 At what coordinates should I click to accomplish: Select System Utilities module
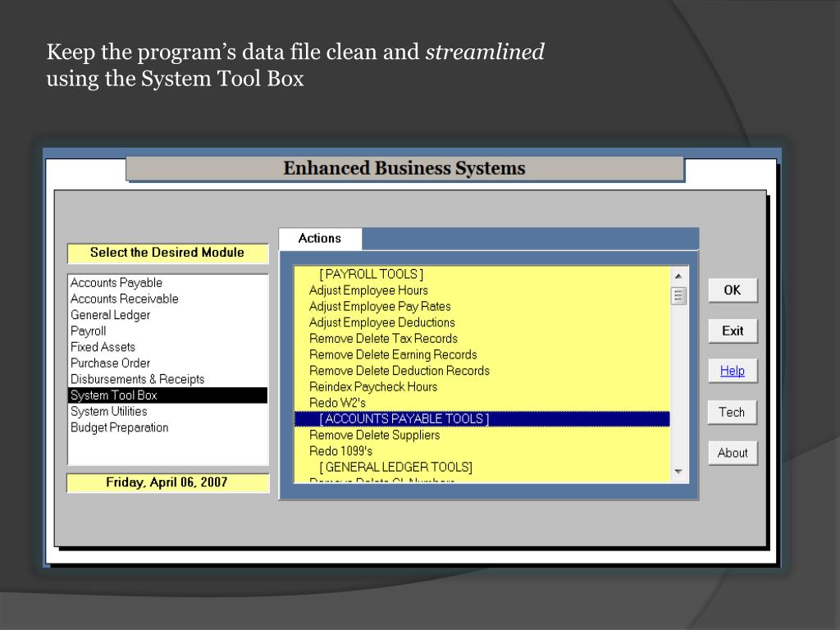(x=168, y=412)
